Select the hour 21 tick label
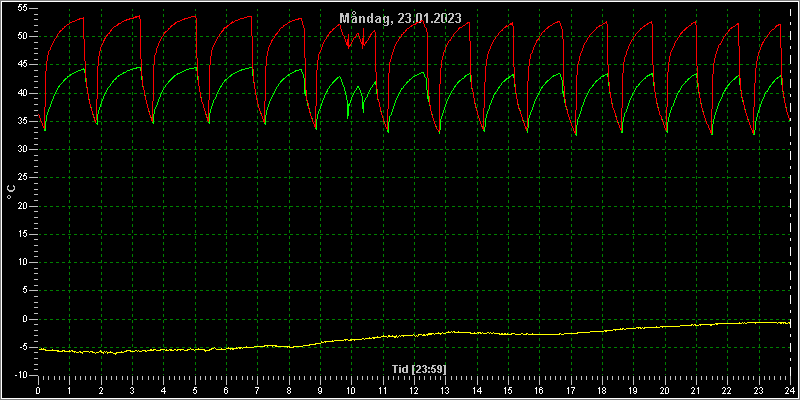Viewport: 800px width, 400px height. tap(695, 390)
